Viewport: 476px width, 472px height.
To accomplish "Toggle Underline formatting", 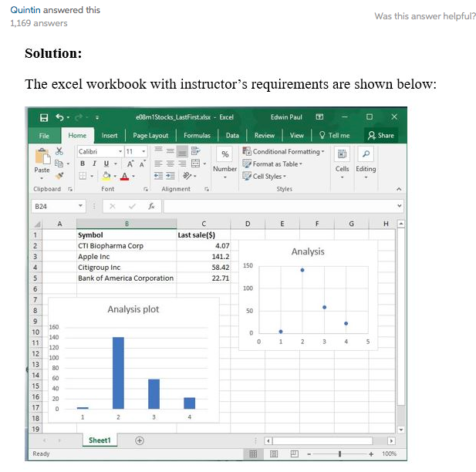I will point(106,164).
